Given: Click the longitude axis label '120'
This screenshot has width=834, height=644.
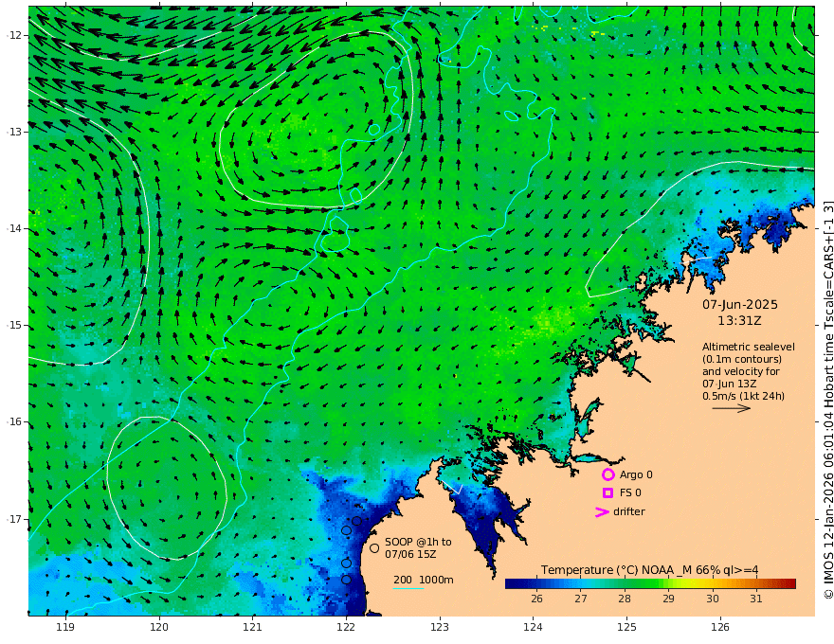Looking at the screenshot, I should point(159,627).
